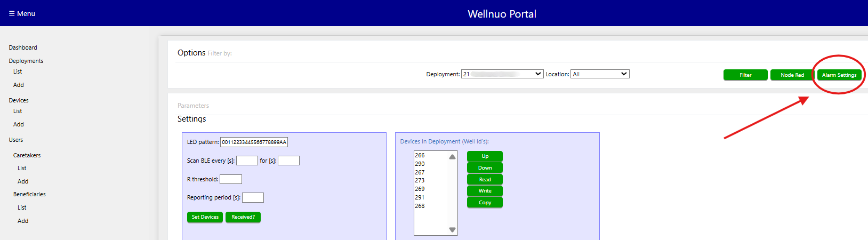
Task: Open Caretakers List link
Action: click(x=22, y=168)
